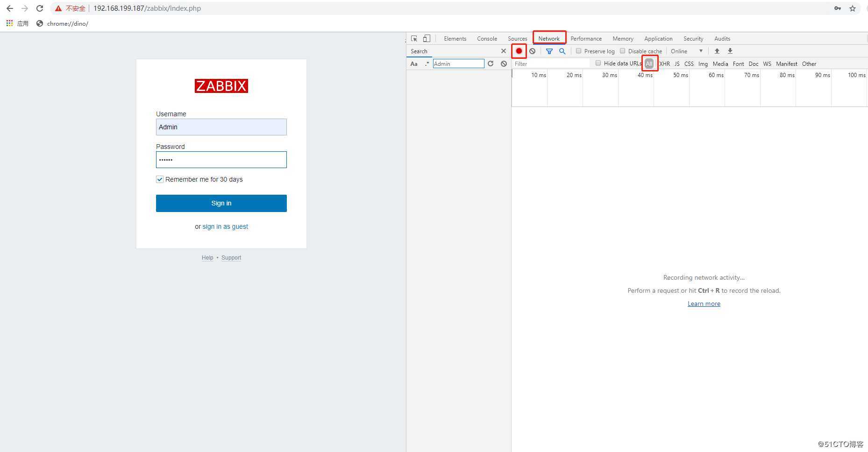868x452 pixels.
Task: Stop recording the network log
Action: pos(519,51)
